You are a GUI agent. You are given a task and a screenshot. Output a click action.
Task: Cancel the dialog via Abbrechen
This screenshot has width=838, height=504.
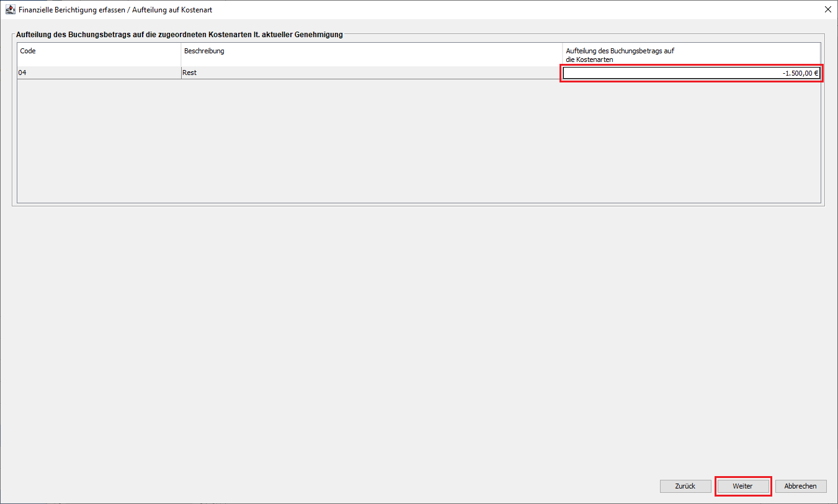(800, 486)
